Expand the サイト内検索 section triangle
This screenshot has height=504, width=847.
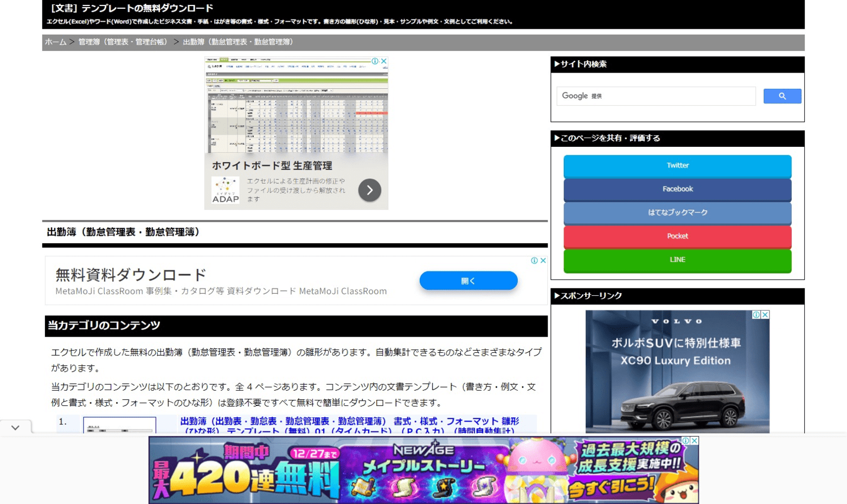[x=557, y=64]
